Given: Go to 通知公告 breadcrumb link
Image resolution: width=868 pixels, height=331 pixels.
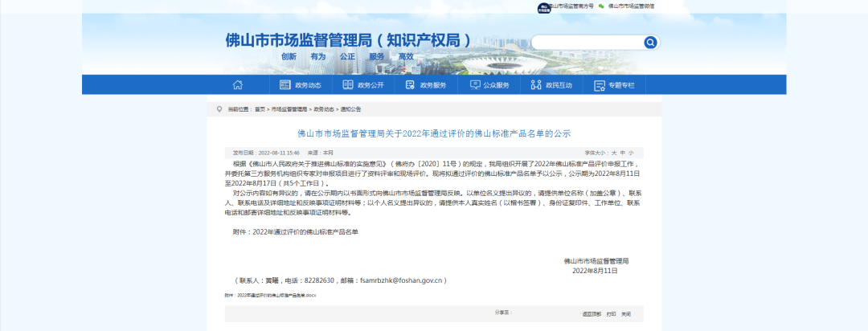Looking at the screenshot, I should point(350,109).
